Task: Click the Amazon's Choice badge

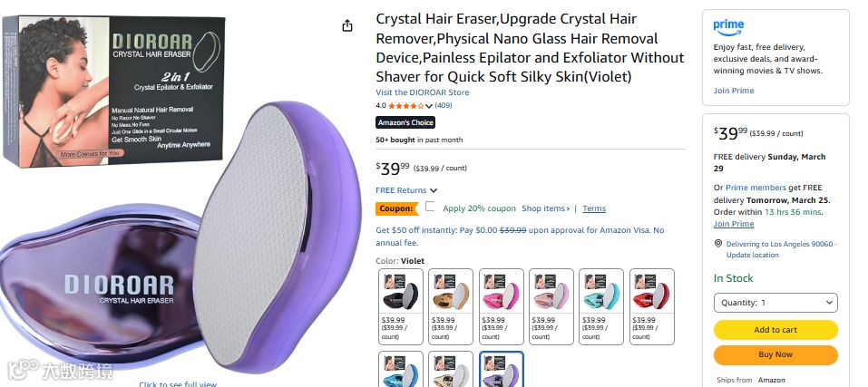Action: point(405,122)
